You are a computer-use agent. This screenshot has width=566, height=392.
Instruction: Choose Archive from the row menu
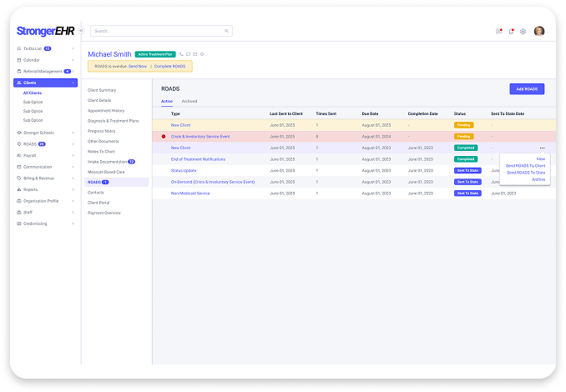538,178
